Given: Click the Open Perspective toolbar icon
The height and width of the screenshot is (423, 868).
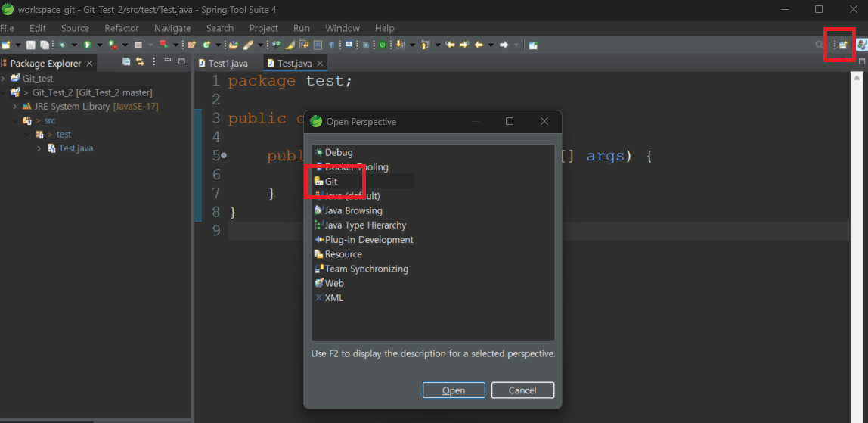Looking at the screenshot, I should (x=842, y=45).
